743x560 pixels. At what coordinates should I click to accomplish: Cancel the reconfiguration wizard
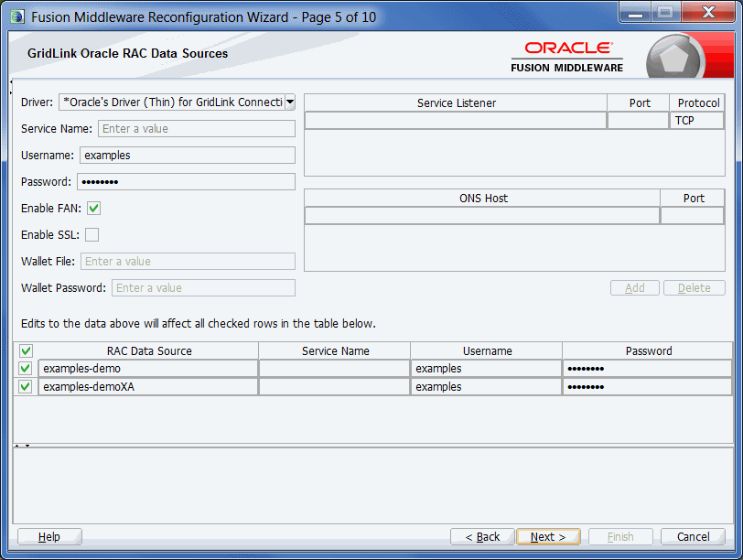[693, 537]
